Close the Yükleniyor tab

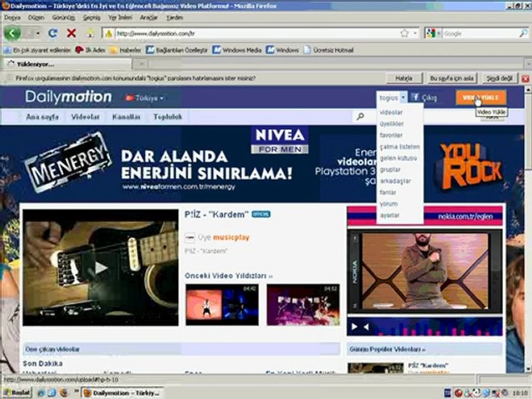[142, 63]
